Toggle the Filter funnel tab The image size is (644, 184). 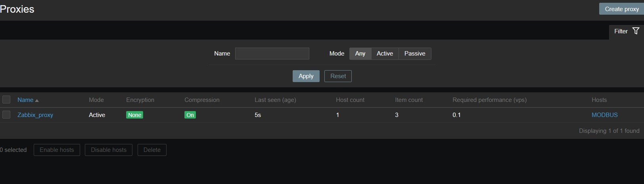626,31
